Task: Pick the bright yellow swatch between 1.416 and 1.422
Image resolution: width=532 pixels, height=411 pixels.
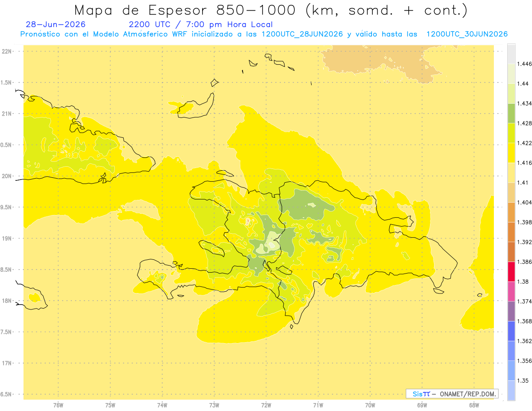Action: [x=511, y=153]
